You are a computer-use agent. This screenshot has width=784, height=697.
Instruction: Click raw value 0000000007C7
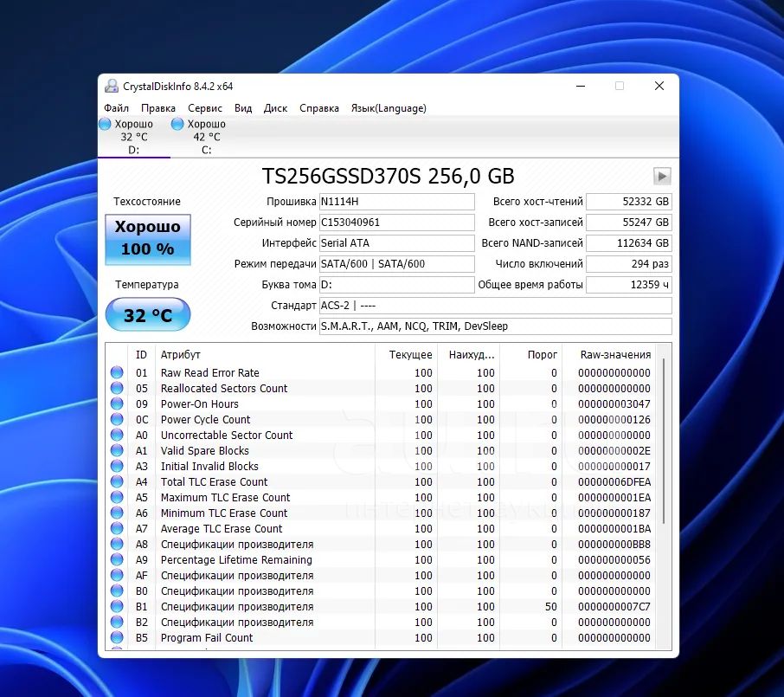[614, 606]
